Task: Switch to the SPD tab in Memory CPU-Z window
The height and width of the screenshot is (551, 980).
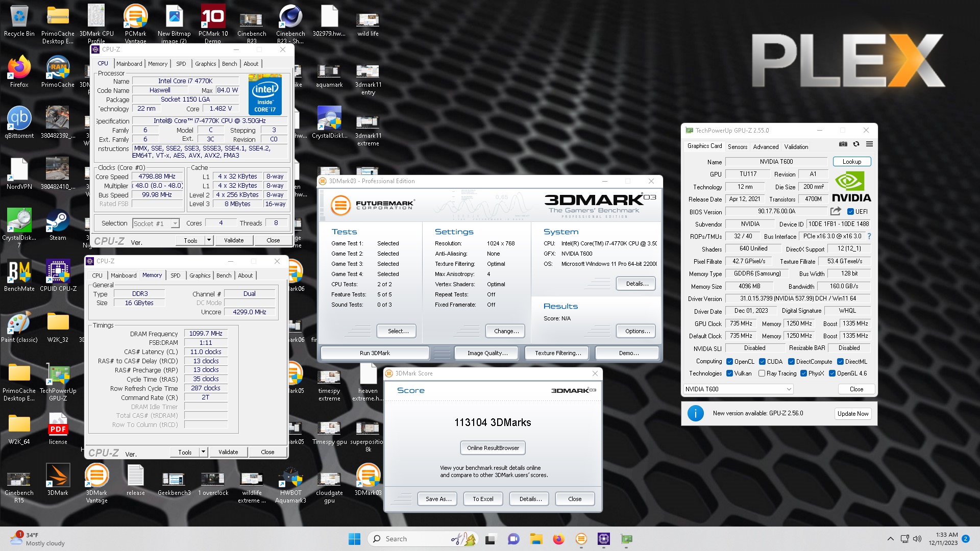Action: point(176,275)
